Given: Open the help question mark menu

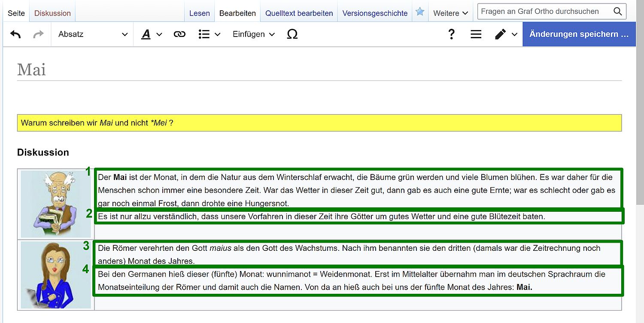Looking at the screenshot, I should pyautogui.click(x=451, y=34).
